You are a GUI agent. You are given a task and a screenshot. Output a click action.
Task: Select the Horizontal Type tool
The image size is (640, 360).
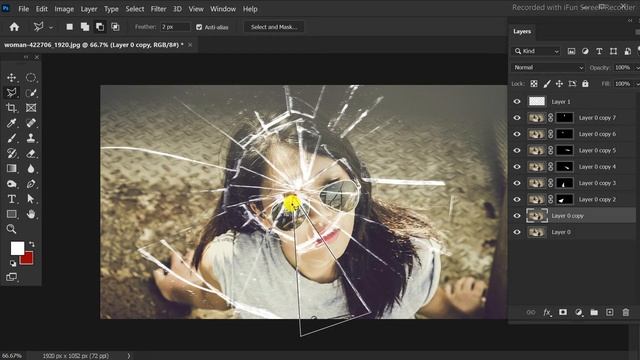[11, 199]
